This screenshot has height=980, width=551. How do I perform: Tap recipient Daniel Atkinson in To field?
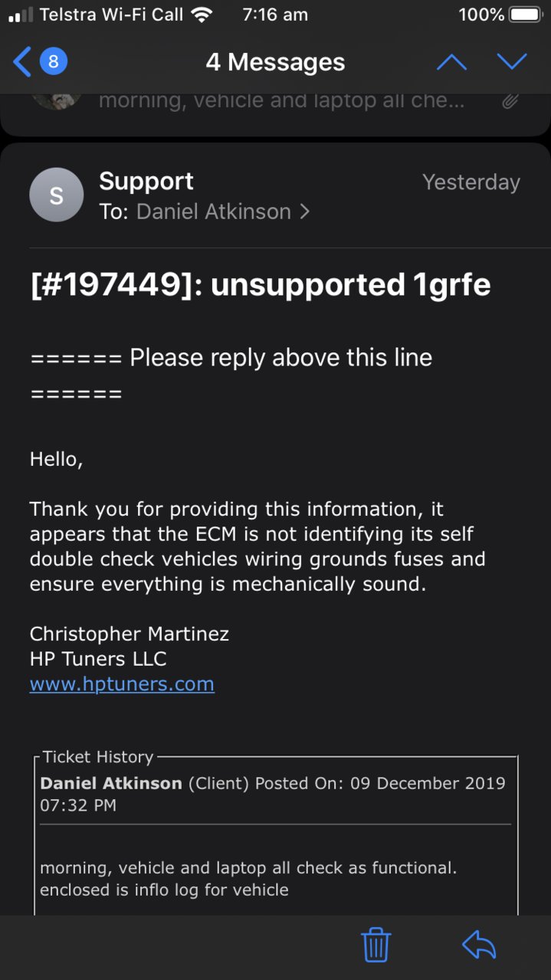214,211
